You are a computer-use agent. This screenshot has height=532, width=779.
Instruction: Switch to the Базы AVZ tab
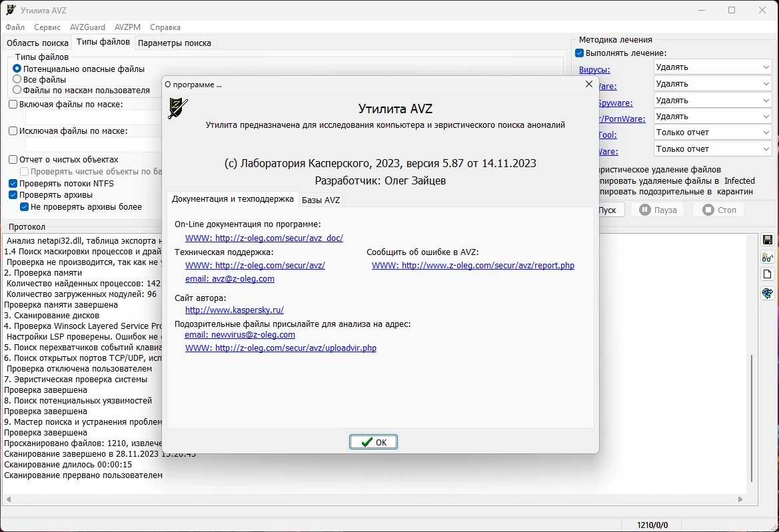(321, 200)
